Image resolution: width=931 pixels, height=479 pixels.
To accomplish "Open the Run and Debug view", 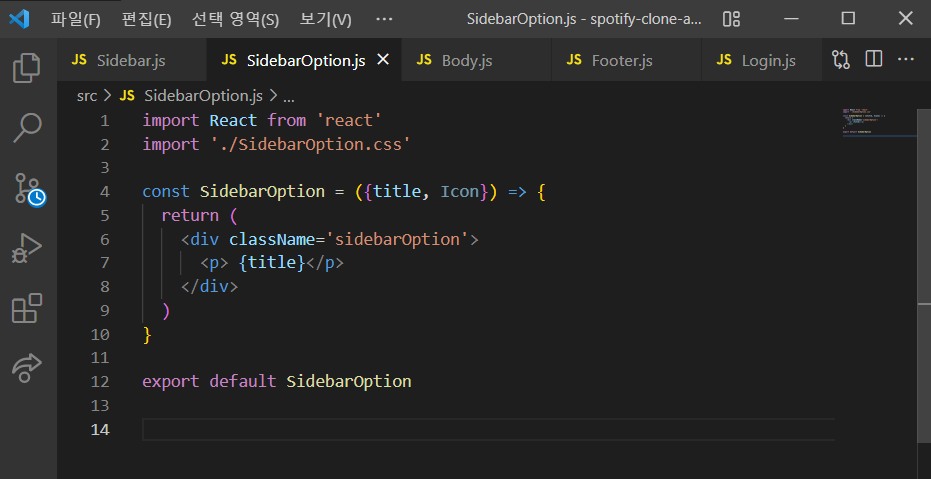I will pyautogui.click(x=27, y=249).
